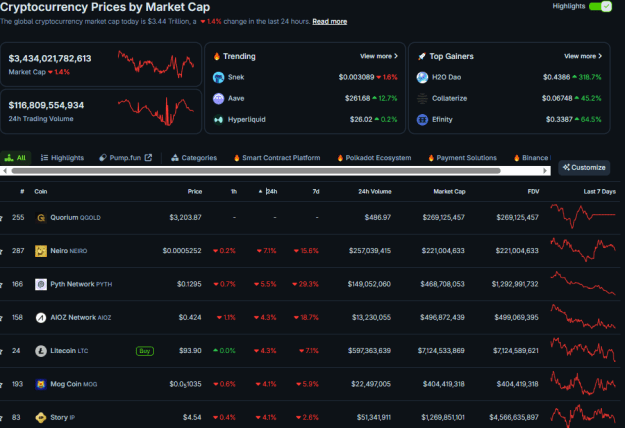
Task: Sort by Market Cap column header
Action: [x=449, y=192]
